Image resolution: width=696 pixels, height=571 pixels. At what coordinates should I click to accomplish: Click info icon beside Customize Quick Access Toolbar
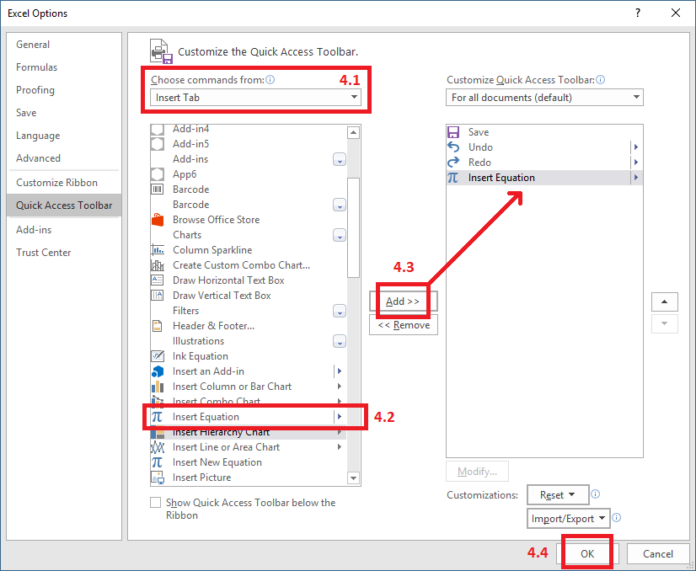coord(600,80)
